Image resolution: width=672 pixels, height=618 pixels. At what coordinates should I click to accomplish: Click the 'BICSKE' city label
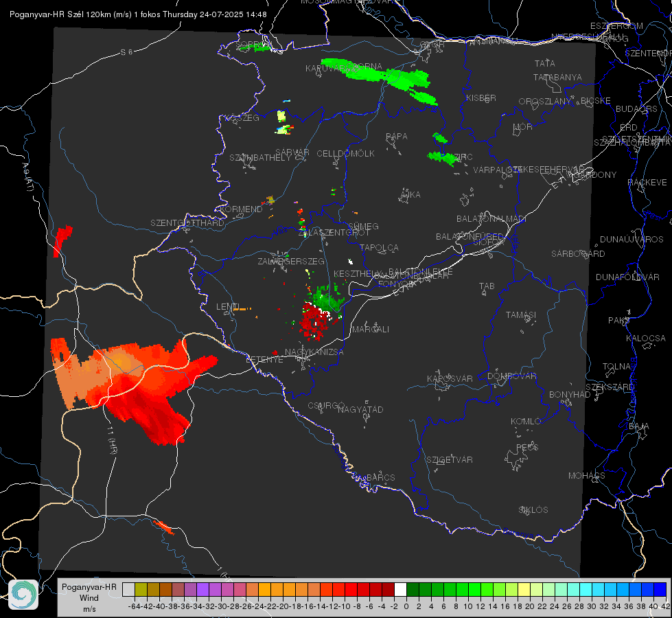click(596, 101)
